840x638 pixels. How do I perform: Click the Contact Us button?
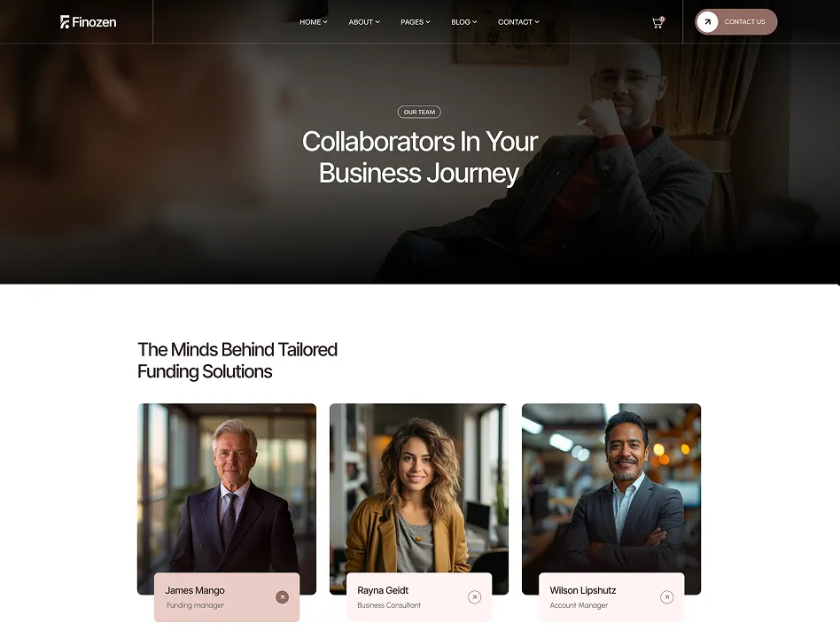(736, 22)
